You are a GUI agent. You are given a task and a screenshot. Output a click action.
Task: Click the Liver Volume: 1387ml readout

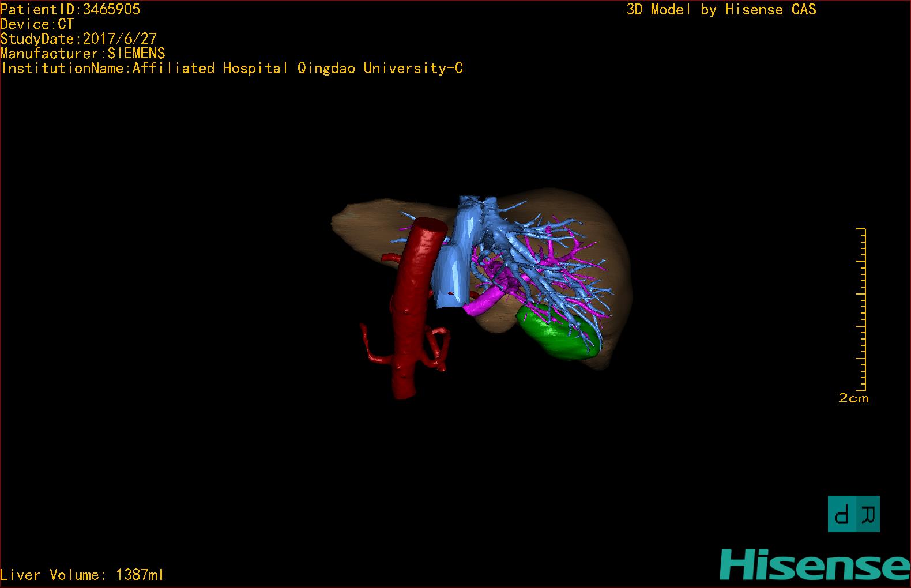[x=82, y=575]
